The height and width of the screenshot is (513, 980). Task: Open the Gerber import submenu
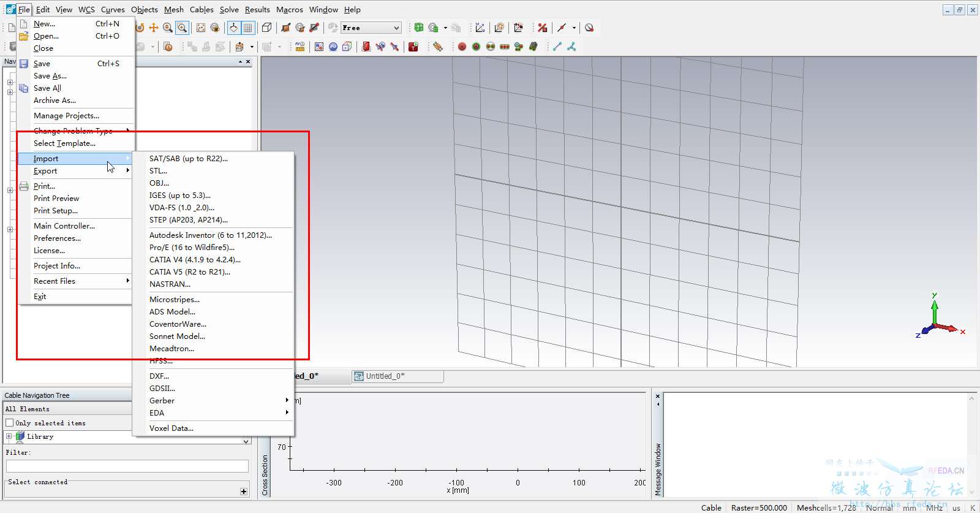point(213,401)
